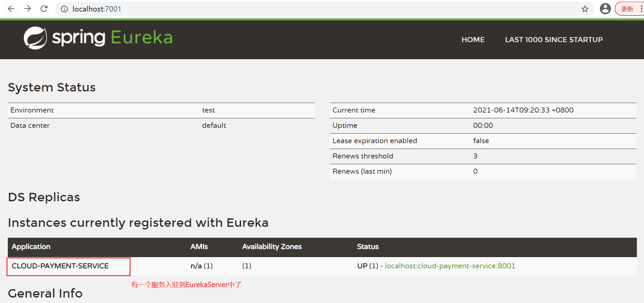Viewport: 644px width, 303px height.
Task: Click the Spring Eureka logo
Action: 98,38
